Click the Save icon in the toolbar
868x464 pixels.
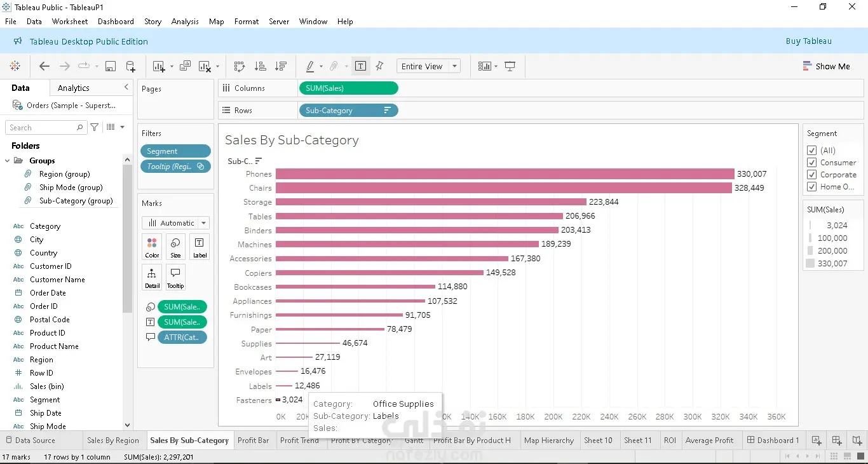[111, 66]
